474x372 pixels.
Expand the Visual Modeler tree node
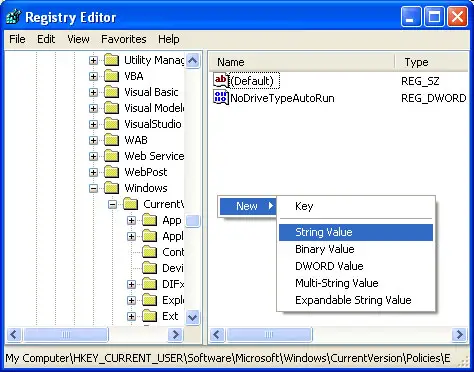click(93, 108)
